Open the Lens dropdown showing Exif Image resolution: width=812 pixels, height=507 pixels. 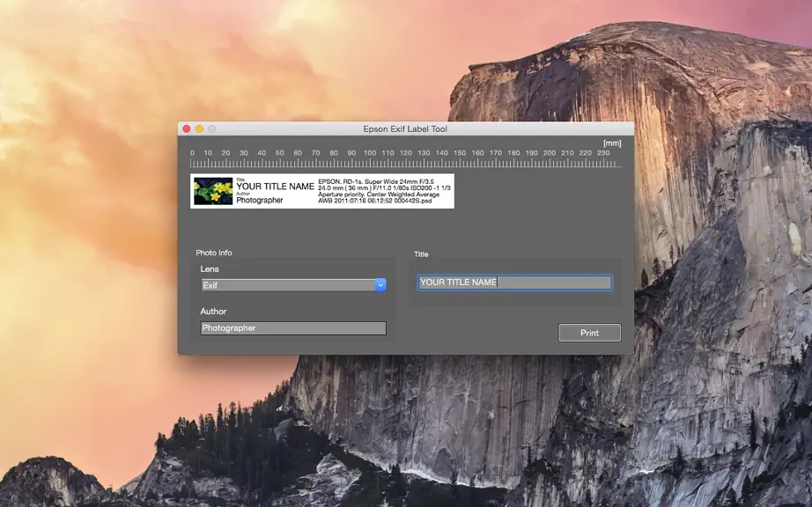(293, 285)
